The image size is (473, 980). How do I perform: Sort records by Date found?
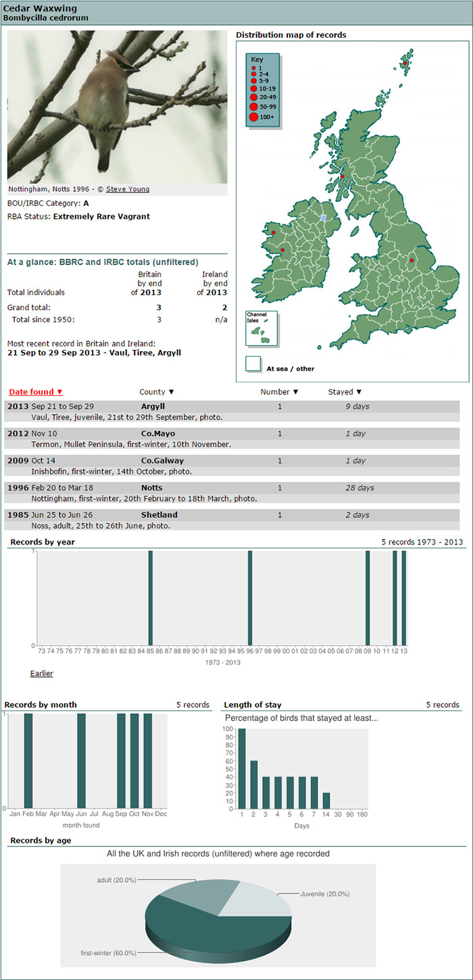pos(36,392)
